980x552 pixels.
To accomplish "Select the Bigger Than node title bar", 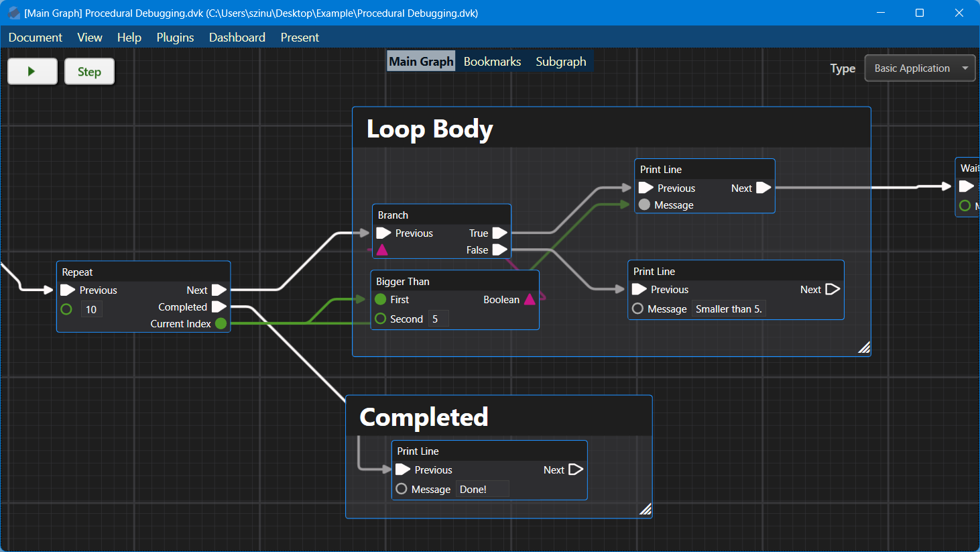I will (x=455, y=281).
